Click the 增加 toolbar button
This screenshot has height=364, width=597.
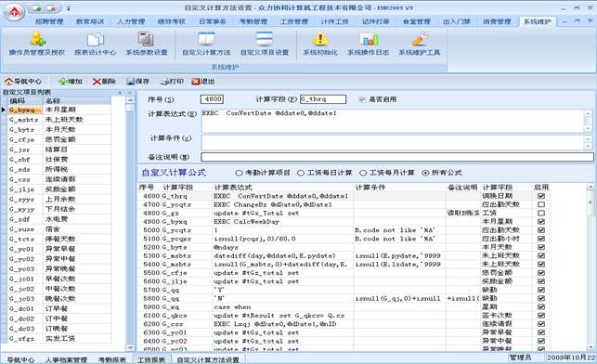pos(71,82)
